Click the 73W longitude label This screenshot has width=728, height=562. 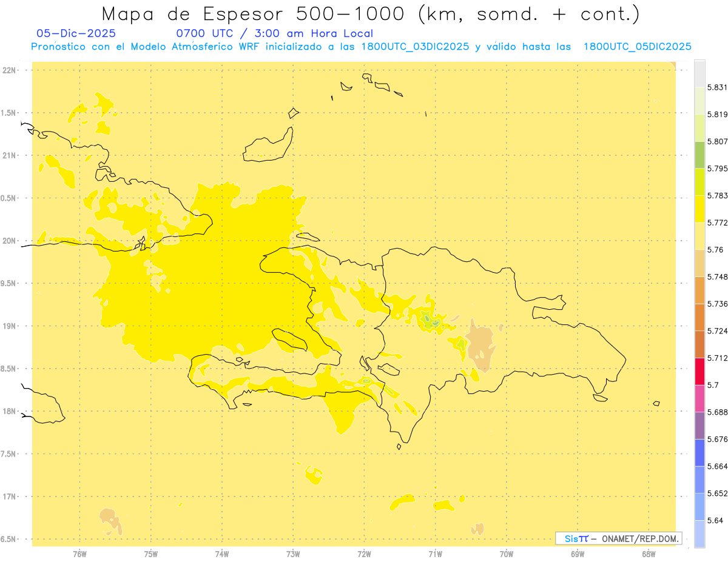point(293,554)
